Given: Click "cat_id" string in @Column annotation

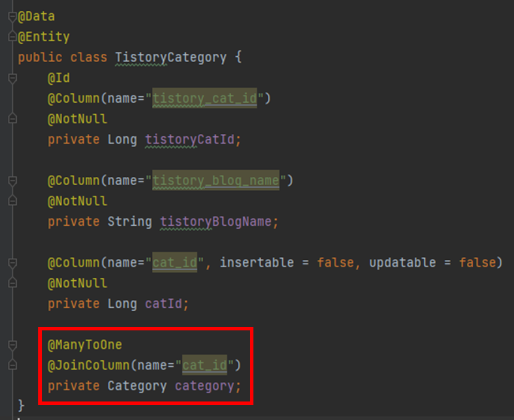Looking at the screenshot, I should 175,262.
